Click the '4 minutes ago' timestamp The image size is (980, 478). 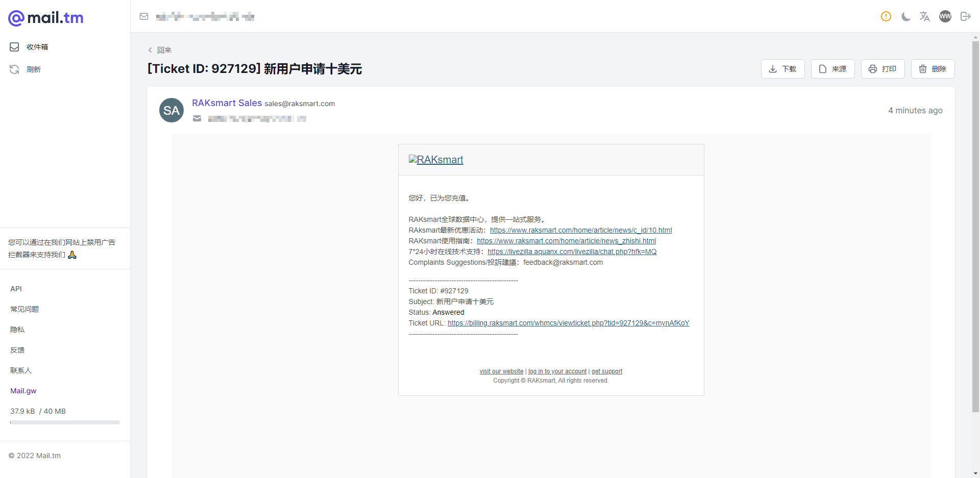coord(915,110)
